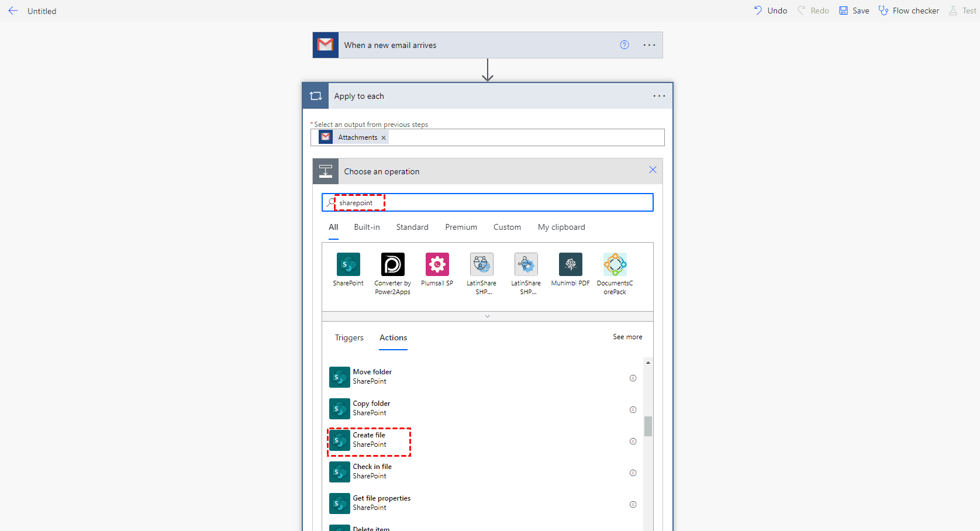Choose the Get file properties action

click(x=483, y=504)
